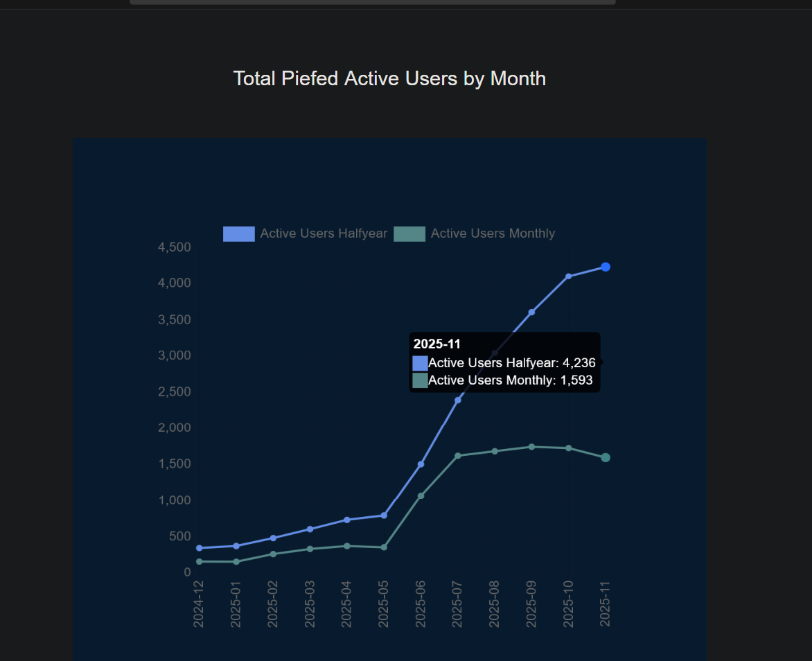Pick the 2025-09 Monthly data point

[531, 447]
